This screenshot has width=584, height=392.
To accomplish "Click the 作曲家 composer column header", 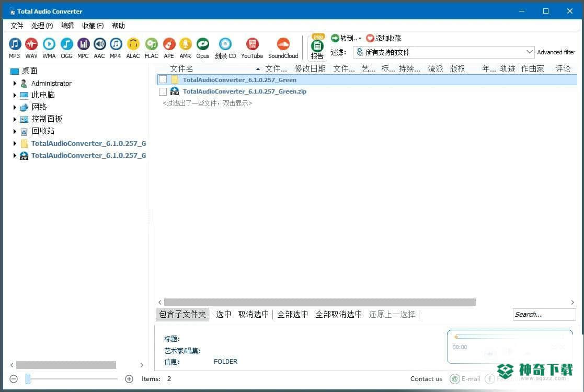I will (x=533, y=68).
